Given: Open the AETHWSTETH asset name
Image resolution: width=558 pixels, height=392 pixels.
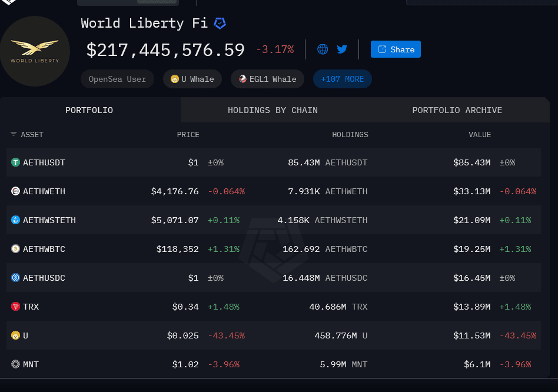Looking at the screenshot, I should click(x=49, y=220).
